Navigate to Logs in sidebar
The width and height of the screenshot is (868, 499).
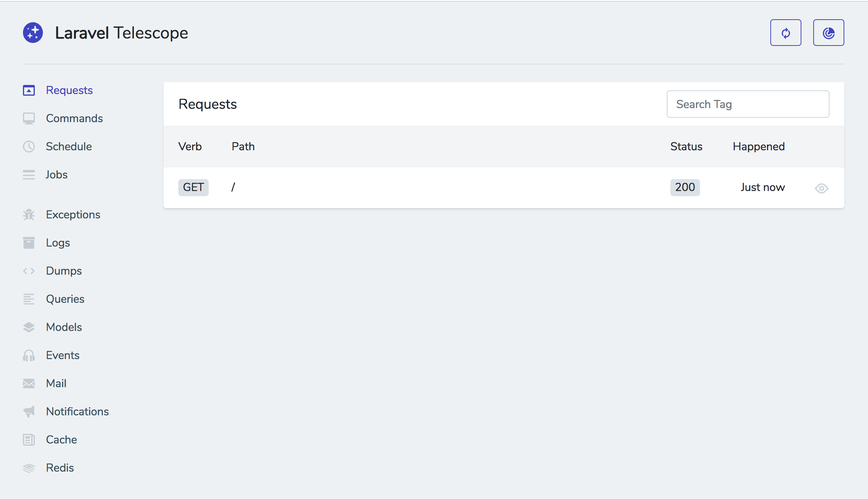click(58, 242)
